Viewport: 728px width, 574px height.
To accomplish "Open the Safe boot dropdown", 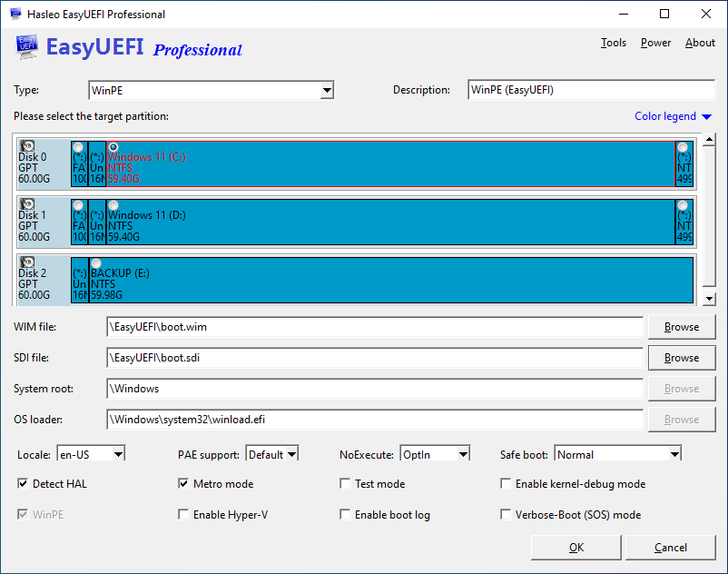I will [x=618, y=454].
